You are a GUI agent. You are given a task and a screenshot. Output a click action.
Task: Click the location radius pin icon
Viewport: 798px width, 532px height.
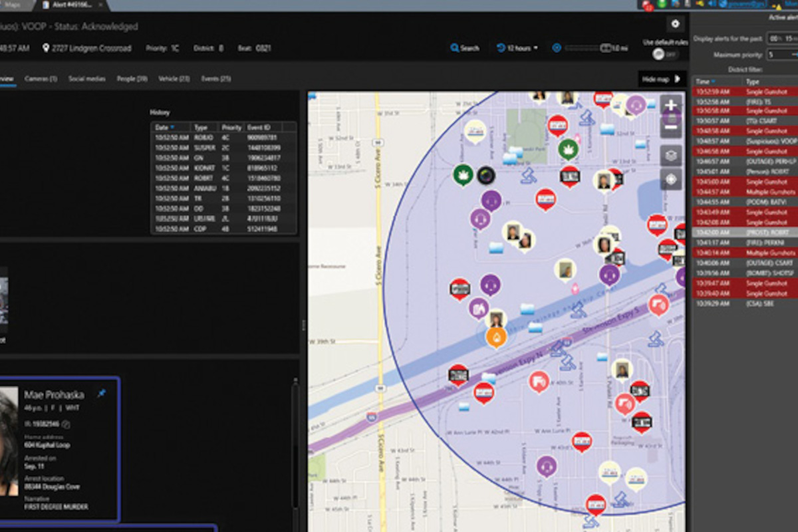click(x=556, y=48)
